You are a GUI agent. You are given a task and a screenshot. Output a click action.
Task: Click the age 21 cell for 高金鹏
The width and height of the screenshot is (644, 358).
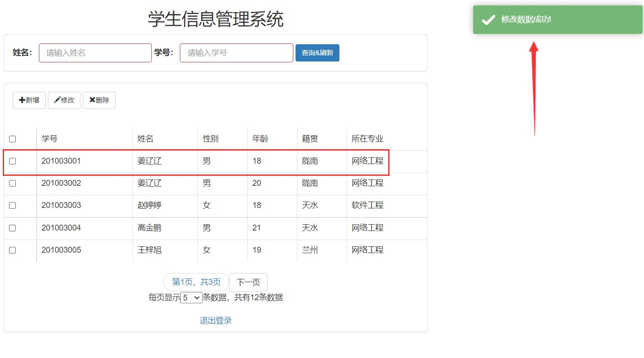pyautogui.click(x=257, y=228)
